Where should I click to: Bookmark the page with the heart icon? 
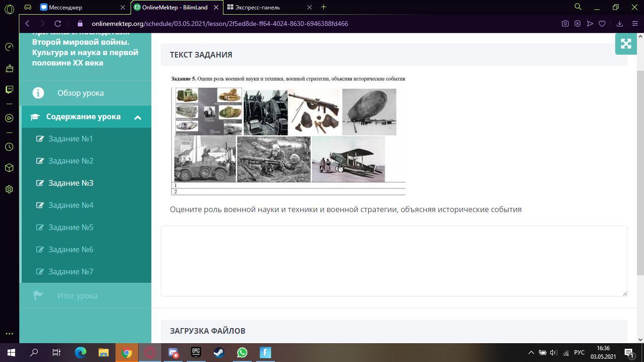pos(602,24)
